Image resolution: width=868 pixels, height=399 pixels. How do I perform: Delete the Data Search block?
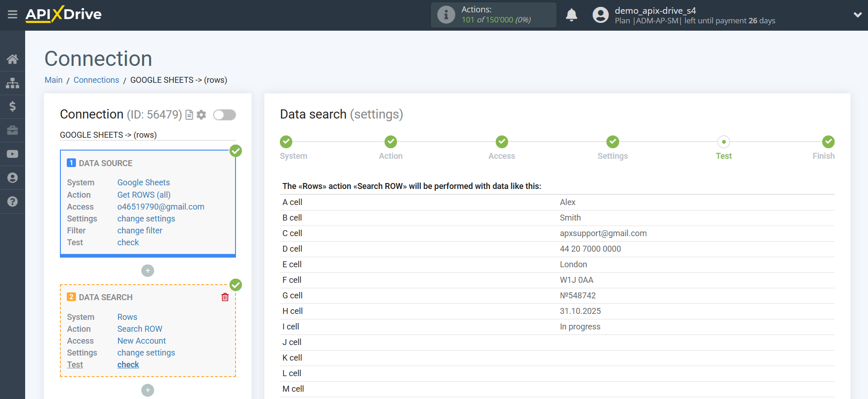(225, 297)
